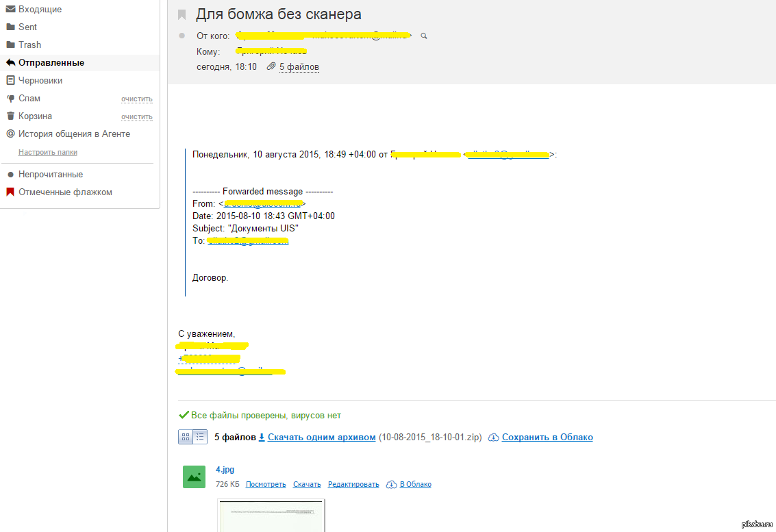Click the Настроить папки link

pos(47,152)
